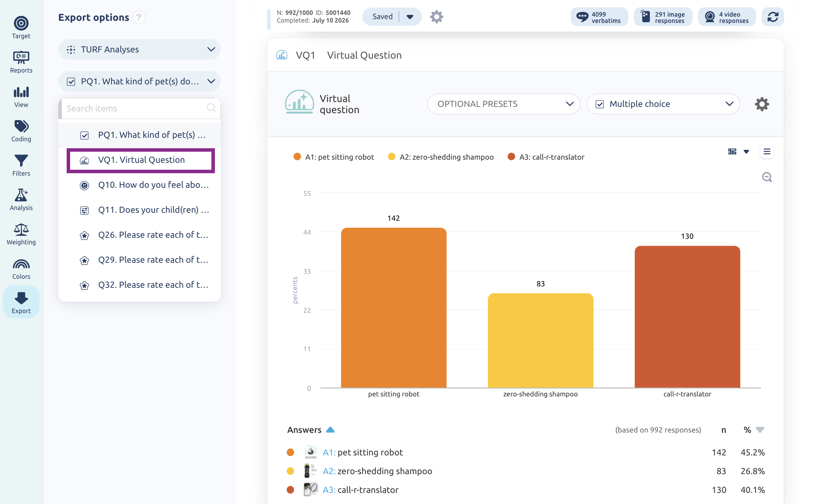Expand the TURF Analyses dropdown
Viewport: 813px width, 504px height.
click(x=140, y=49)
